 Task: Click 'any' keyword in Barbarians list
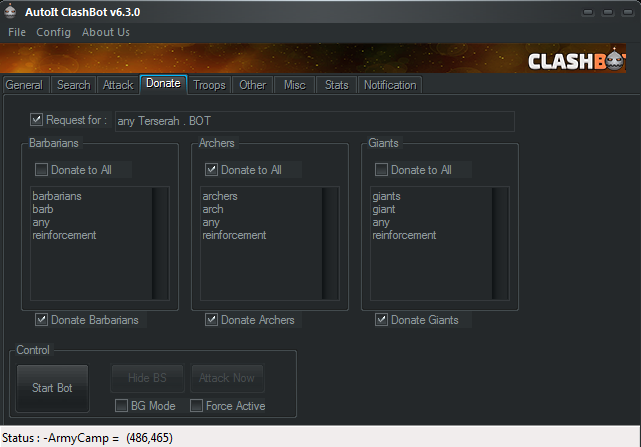pyautogui.click(x=41, y=222)
